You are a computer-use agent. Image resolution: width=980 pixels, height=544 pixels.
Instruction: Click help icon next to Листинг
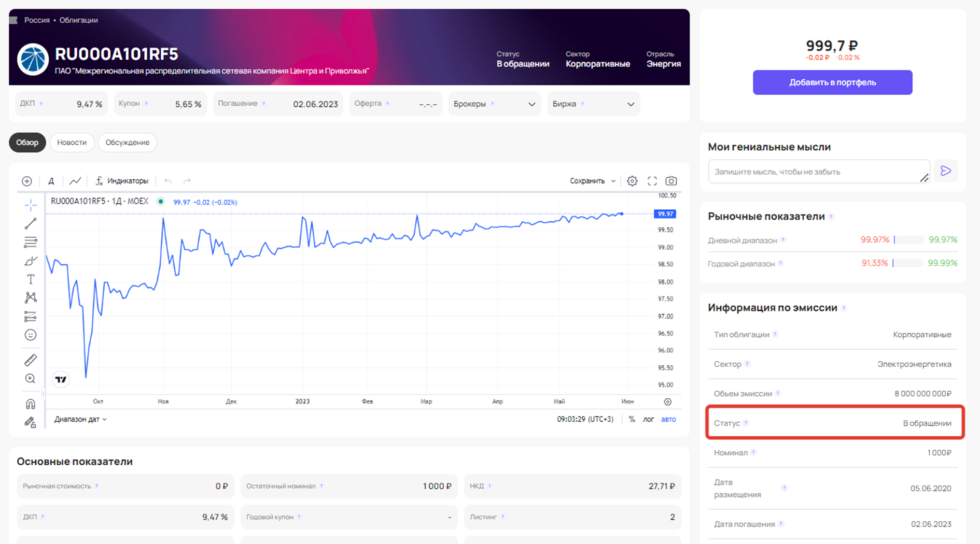(503, 517)
